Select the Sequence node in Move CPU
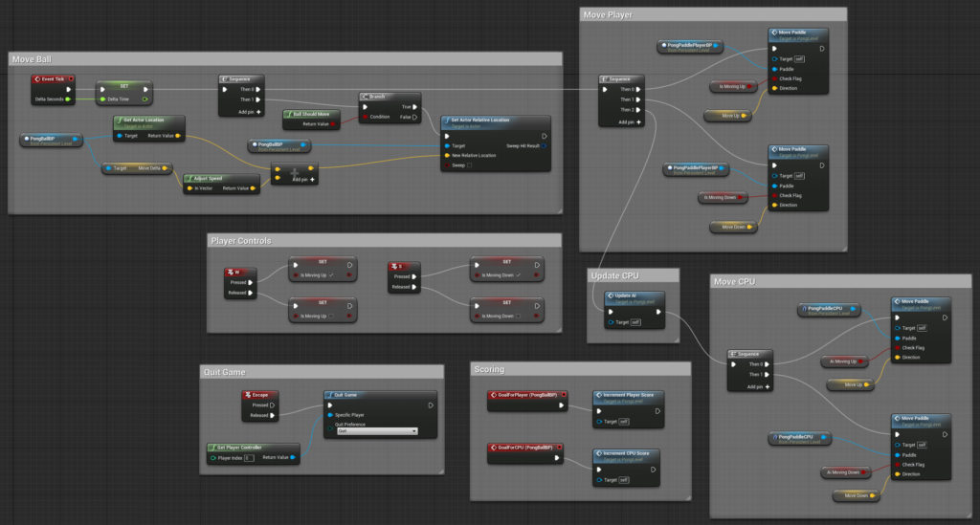Screen dimensions: 980x525 point(750,370)
